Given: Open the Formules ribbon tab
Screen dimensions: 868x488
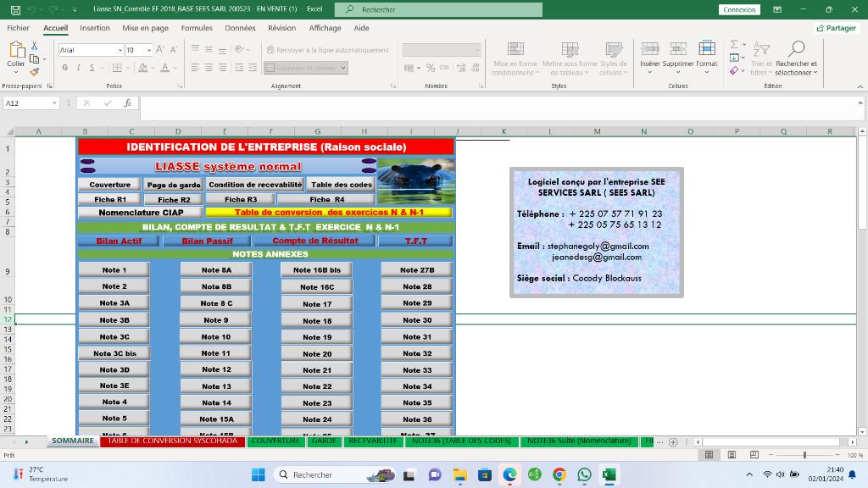Looking at the screenshot, I should (197, 28).
